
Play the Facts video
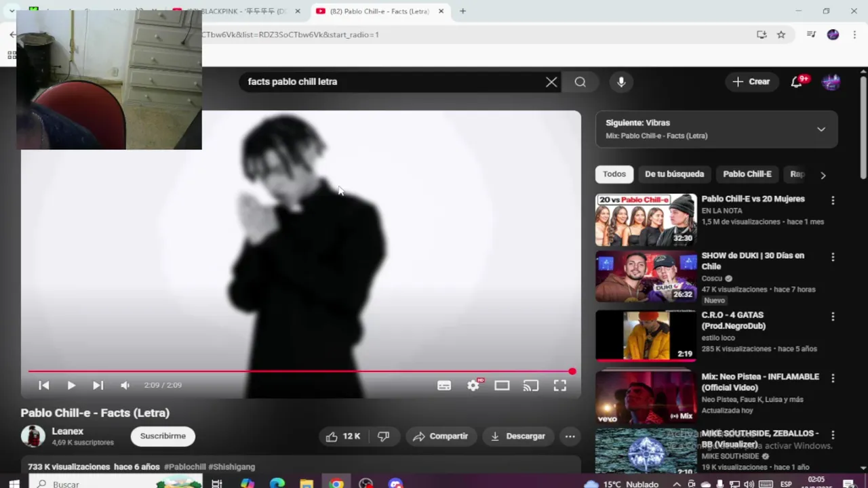(x=71, y=385)
